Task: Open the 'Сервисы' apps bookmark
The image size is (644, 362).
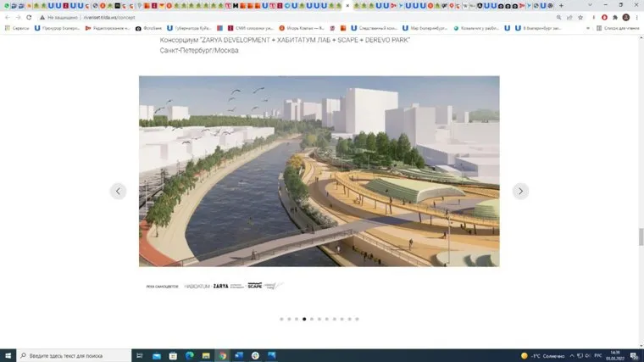Action: pos(17,28)
